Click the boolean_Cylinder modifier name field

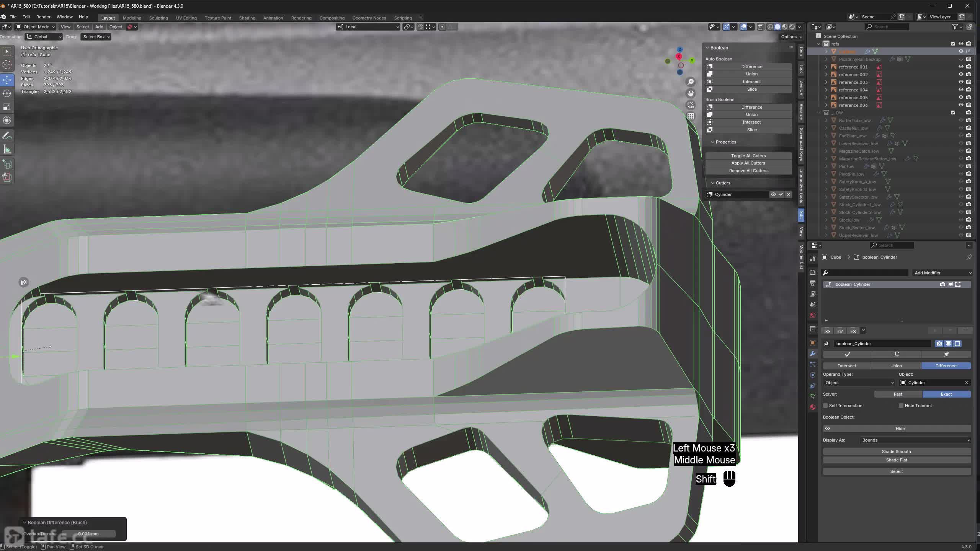click(x=882, y=344)
